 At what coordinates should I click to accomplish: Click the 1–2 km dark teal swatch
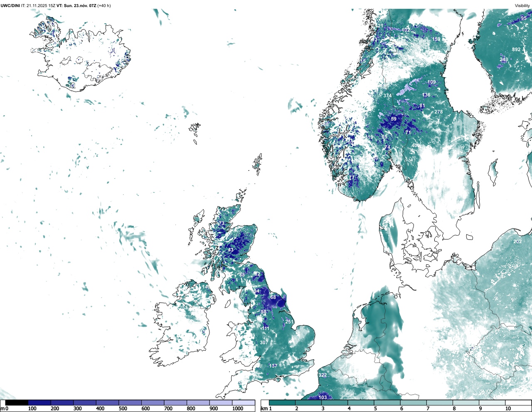click(x=282, y=402)
